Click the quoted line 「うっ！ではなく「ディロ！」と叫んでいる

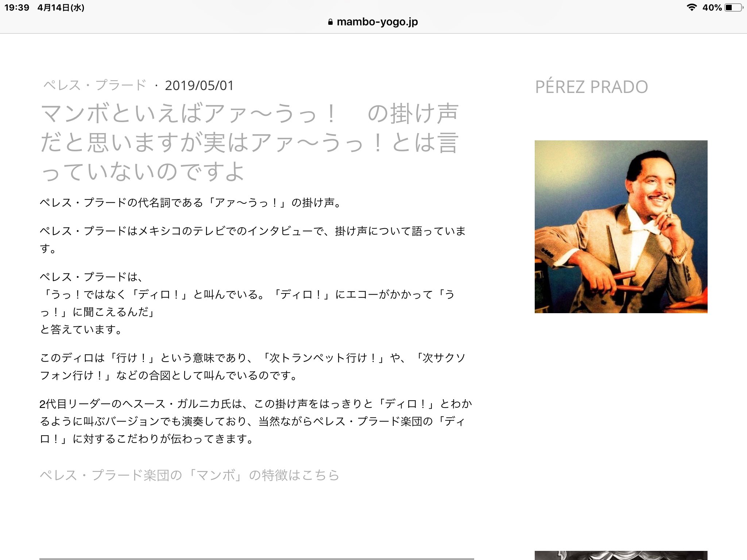click(247, 303)
